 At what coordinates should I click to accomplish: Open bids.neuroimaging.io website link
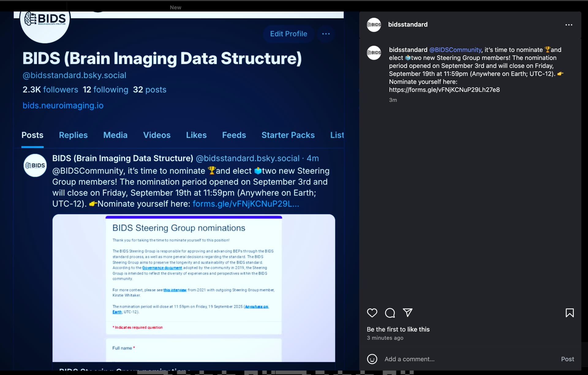63,105
